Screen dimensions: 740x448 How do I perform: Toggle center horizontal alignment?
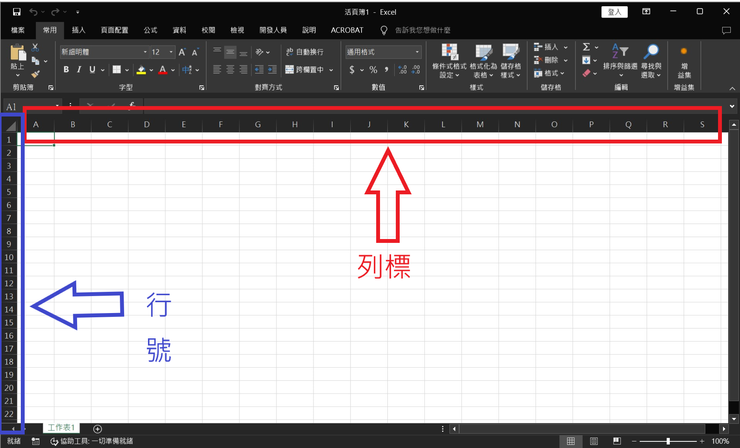pyautogui.click(x=230, y=70)
